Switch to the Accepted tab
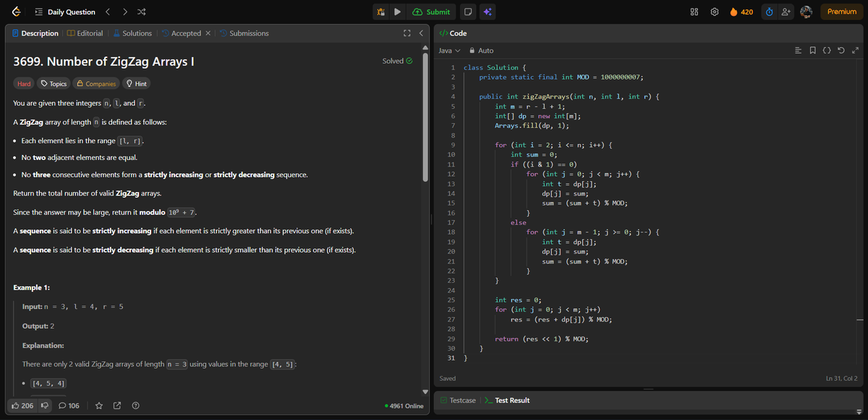Image resolution: width=868 pixels, height=420 pixels. click(181, 33)
